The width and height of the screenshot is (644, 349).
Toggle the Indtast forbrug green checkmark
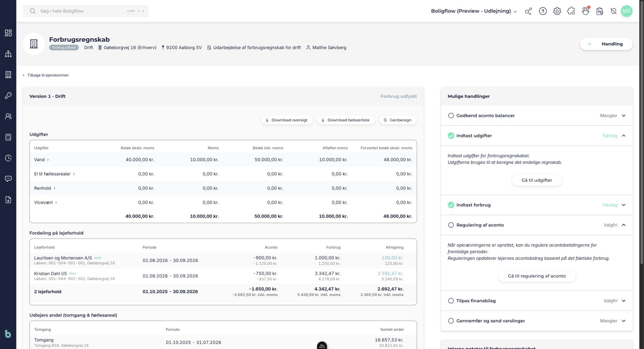(x=451, y=205)
